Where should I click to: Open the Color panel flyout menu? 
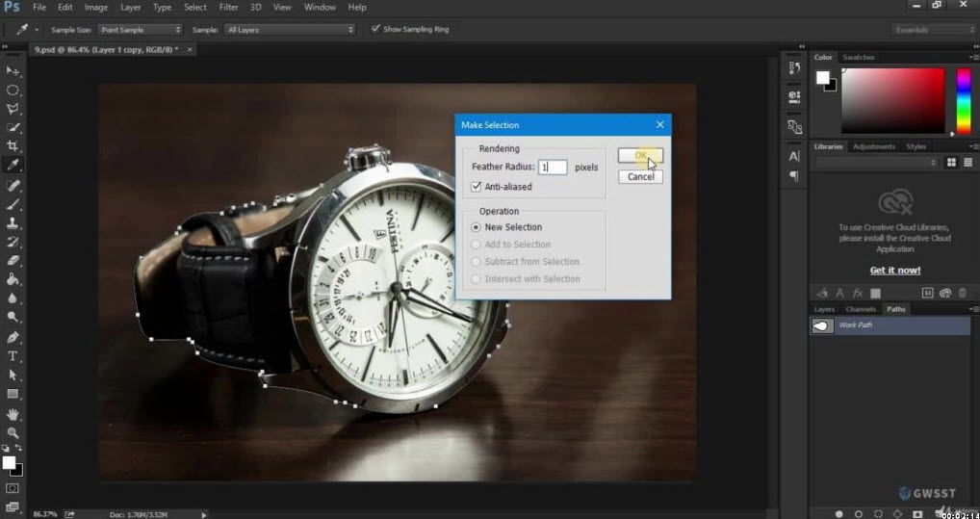pyautogui.click(x=973, y=57)
